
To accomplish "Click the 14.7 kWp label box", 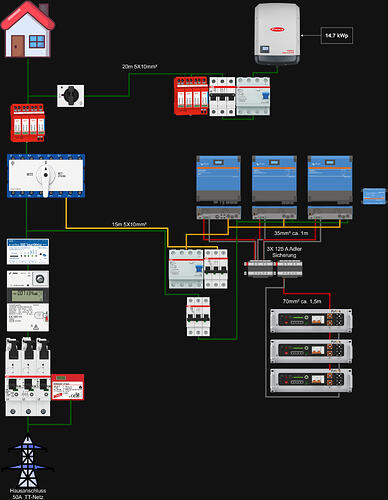I will [337, 35].
